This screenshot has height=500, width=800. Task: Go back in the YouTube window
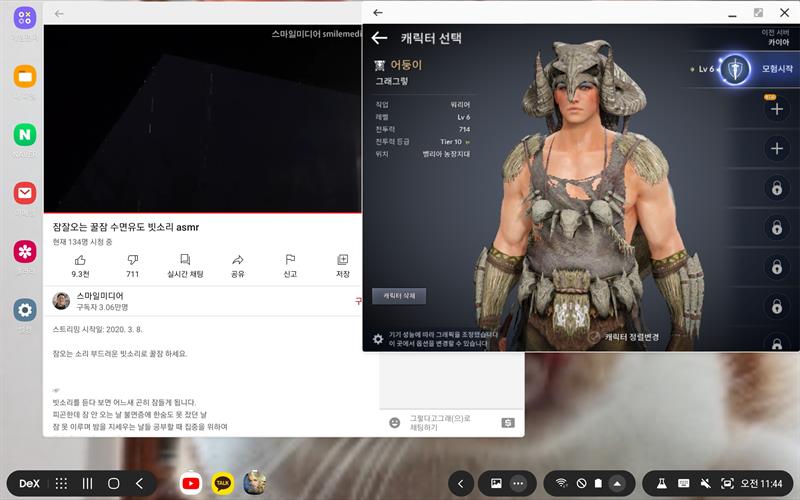[59, 14]
